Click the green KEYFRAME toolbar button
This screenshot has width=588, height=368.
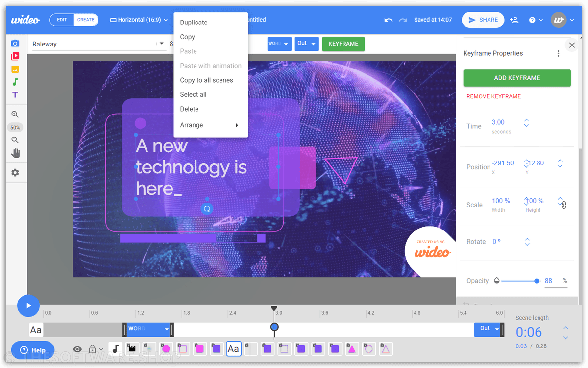click(x=343, y=44)
